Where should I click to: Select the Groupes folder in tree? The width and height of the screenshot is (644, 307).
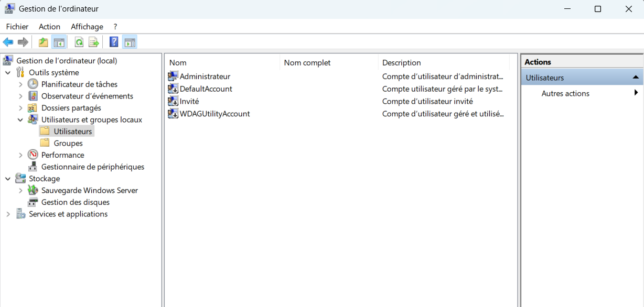[68, 144]
